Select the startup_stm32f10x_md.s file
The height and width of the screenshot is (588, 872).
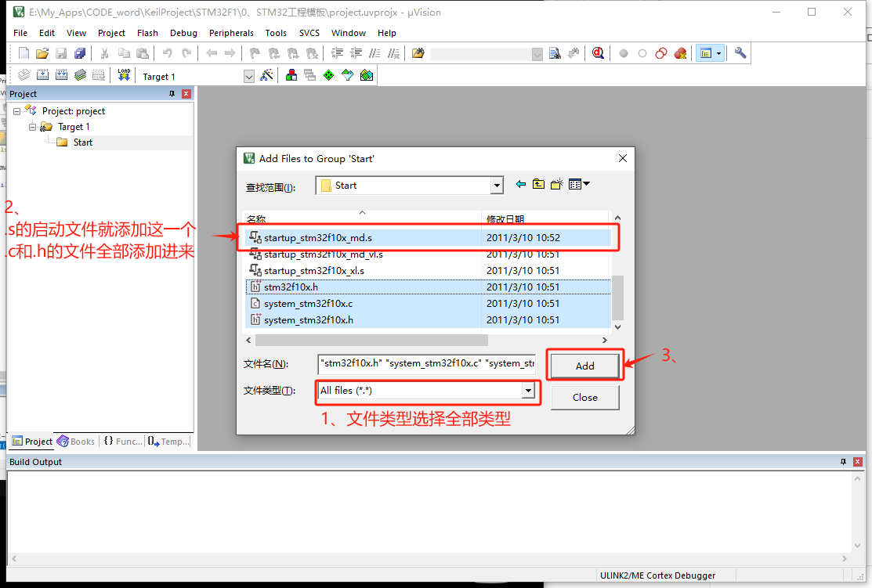[x=429, y=238]
